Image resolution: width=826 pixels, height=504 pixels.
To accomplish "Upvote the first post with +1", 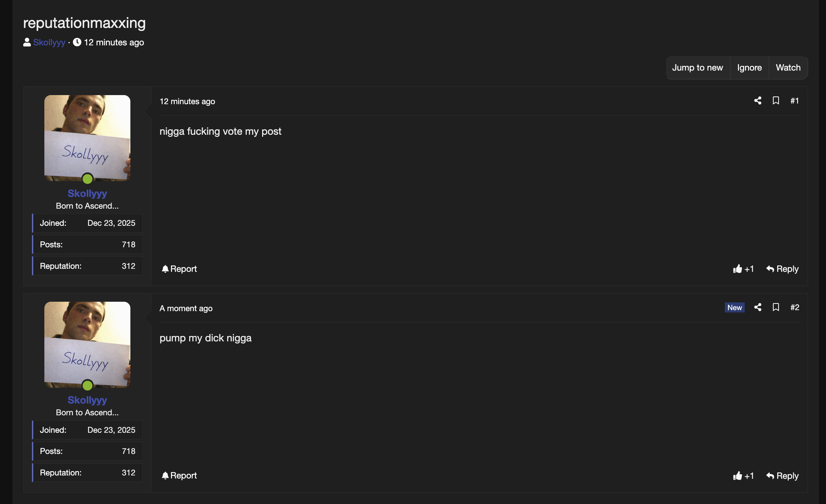I will coord(743,269).
